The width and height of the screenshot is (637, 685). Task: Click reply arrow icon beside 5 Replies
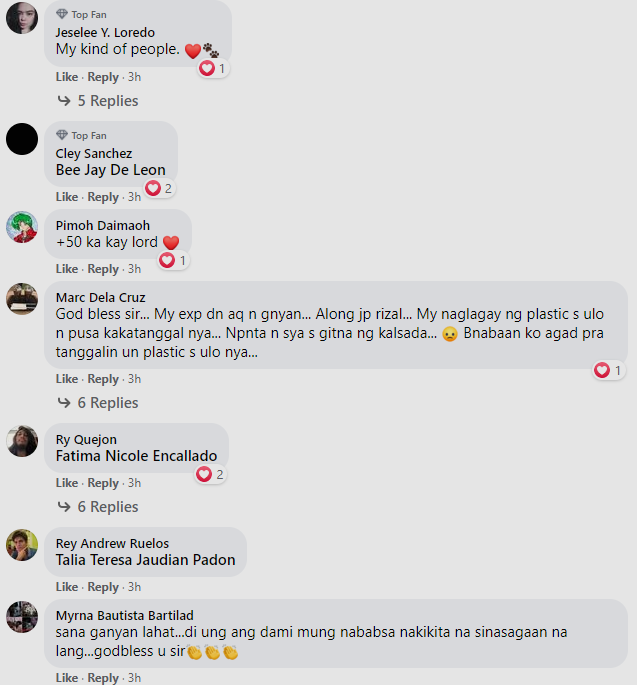(64, 101)
